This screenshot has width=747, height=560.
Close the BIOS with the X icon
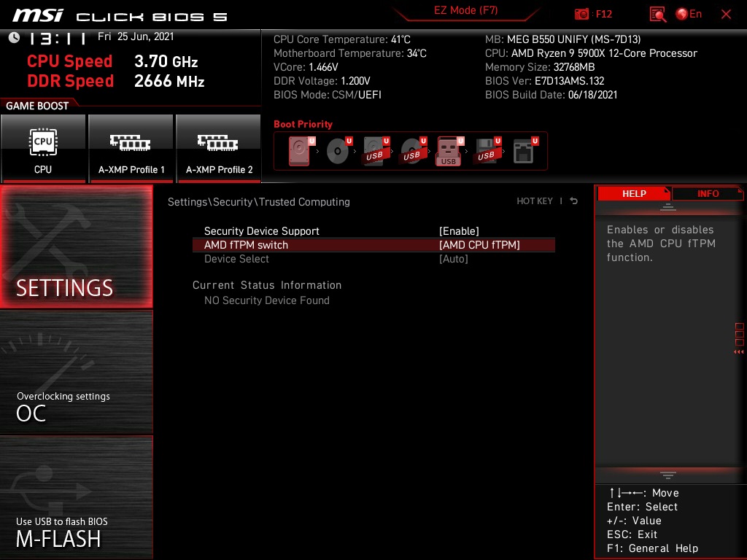coord(726,15)
